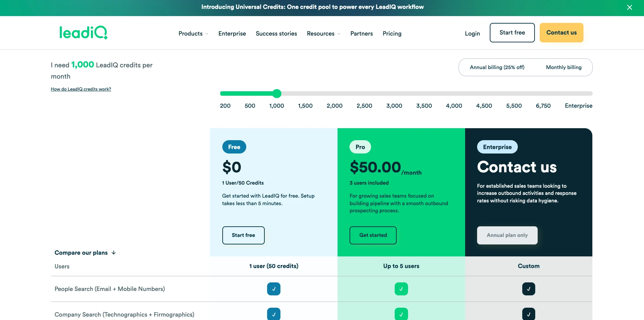The width and height of the screenshot is (644, 320).
Task: Click People Search checkmark in Enterprise column
Action: (529, 289)
